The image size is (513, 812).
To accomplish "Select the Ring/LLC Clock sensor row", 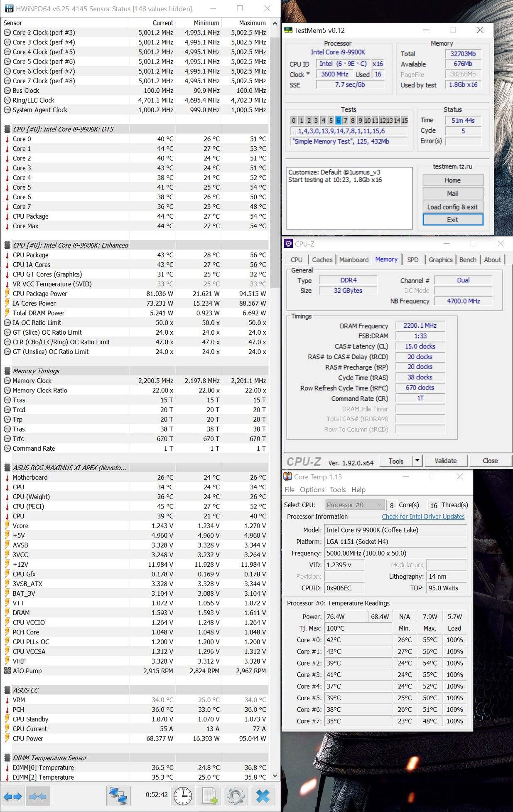I will 135,100.
